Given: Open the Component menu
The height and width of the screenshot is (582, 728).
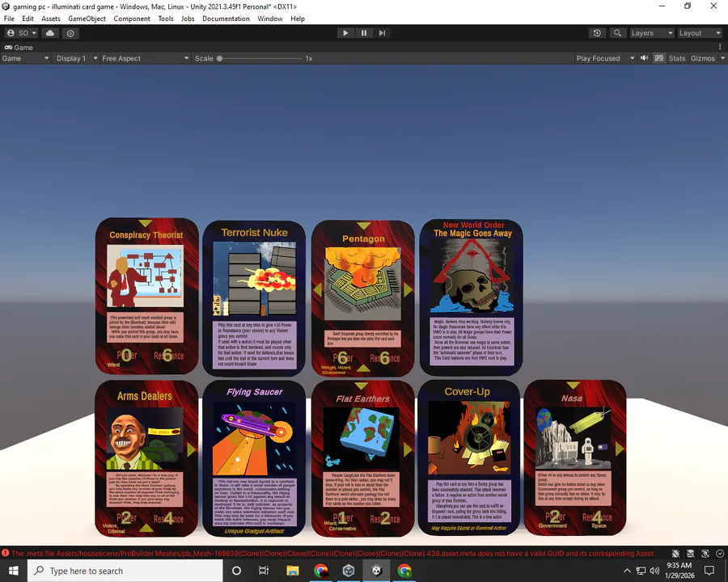Looking at the screenshot, I should click(x=132, y=19).
